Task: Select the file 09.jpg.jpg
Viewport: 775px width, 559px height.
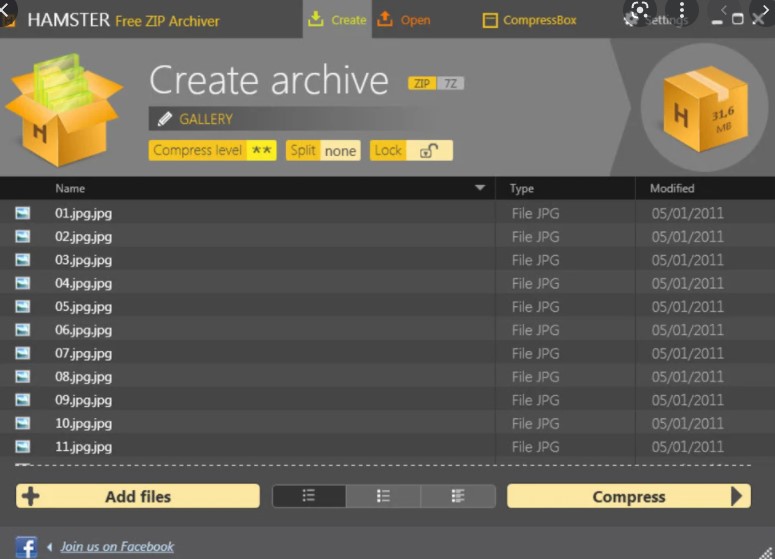Action: point(83,400)
